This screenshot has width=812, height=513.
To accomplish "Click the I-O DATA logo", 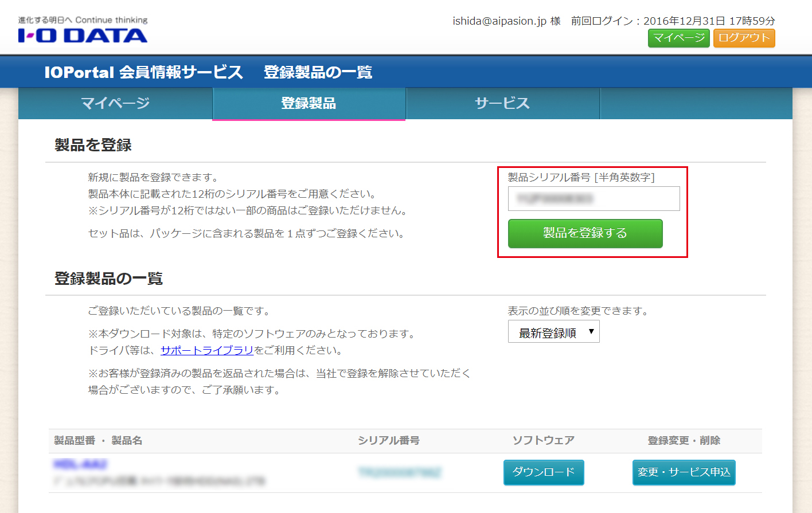I will coord(83,30).
